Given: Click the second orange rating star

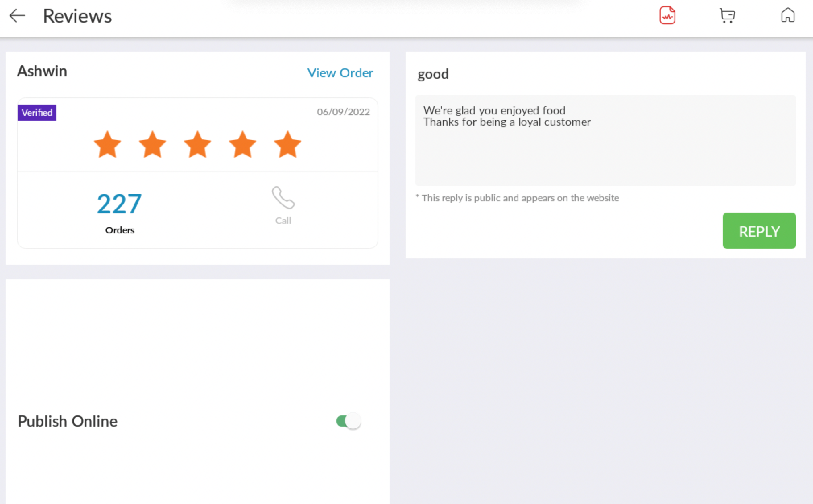Looking at the screenshot, I should tap(153, 145).
